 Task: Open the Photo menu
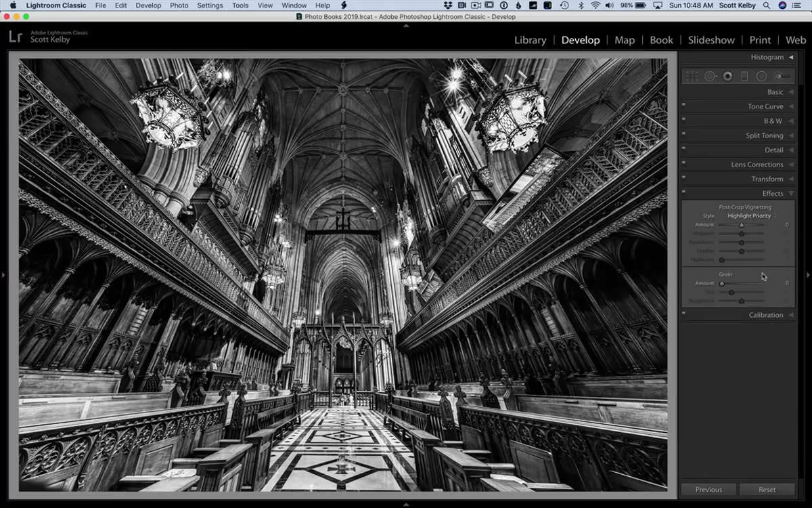pyautogui.click(x=179, y=5)
